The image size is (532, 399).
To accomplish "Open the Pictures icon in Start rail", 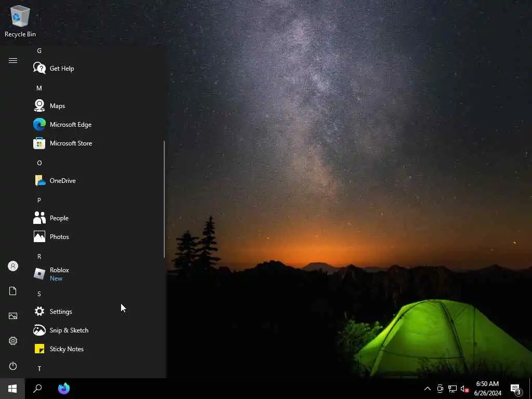I will [x=13, y=316].
